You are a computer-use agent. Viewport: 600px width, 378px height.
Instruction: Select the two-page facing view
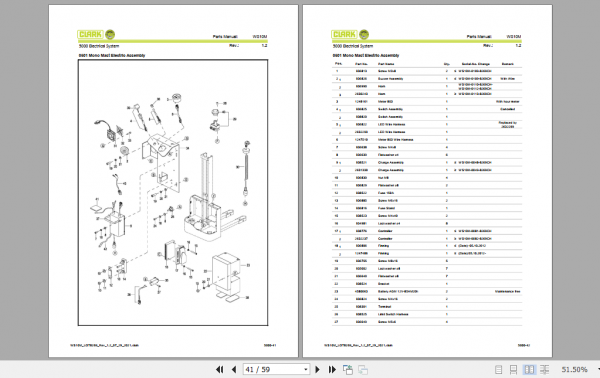(529, 370)
